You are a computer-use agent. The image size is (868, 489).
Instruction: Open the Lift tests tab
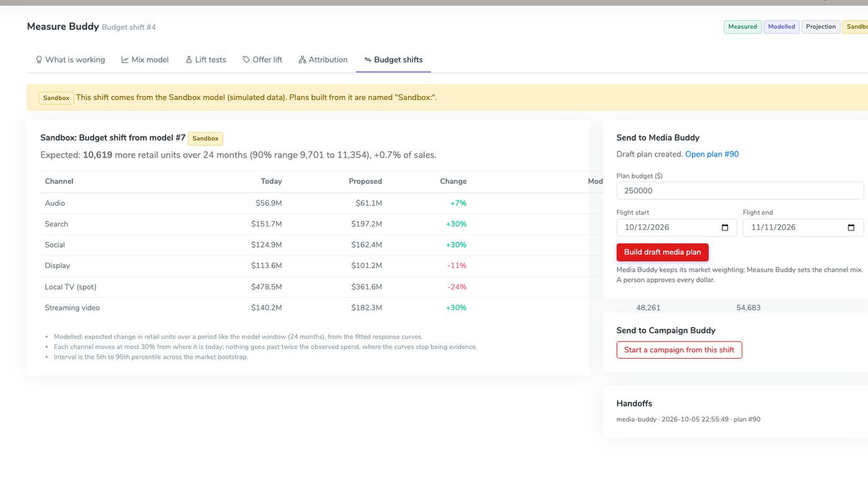pos(206,60)
